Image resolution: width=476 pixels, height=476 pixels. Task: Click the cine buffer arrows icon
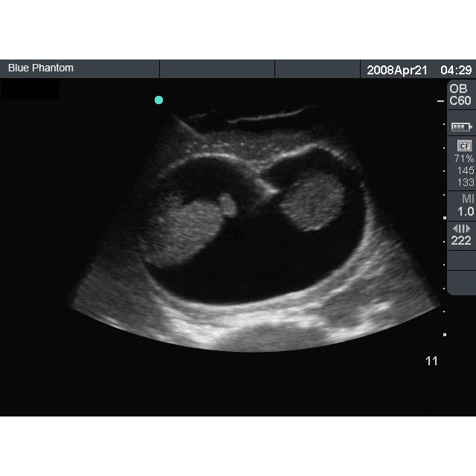point(462,228)
